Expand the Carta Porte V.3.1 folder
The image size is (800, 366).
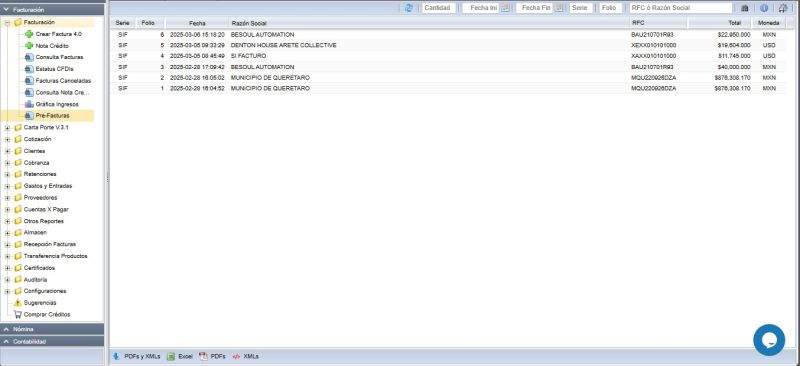pos(8,128)
